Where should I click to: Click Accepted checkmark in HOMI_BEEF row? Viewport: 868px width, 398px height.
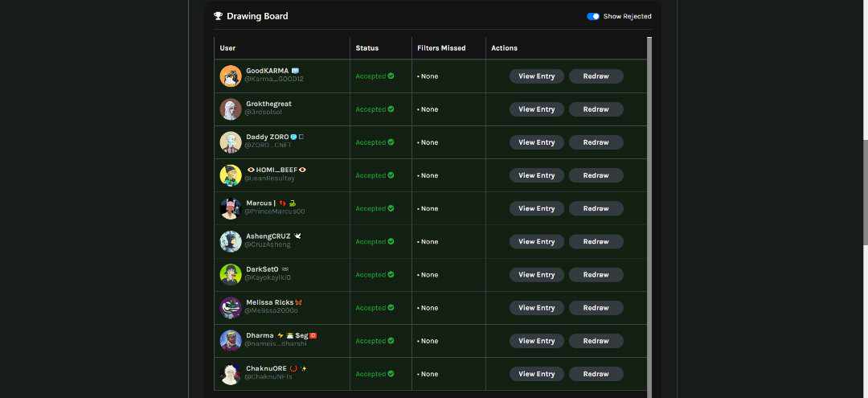[x=391, y=175]
